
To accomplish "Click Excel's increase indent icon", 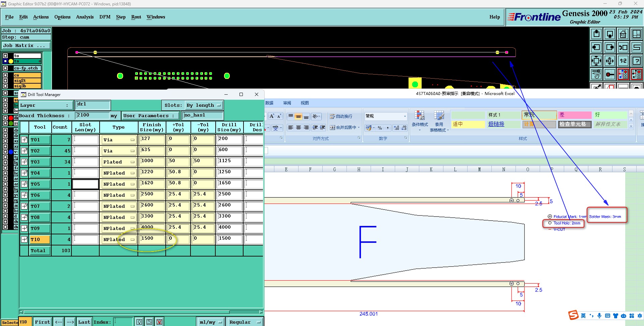I will click(x=322, y=128).
